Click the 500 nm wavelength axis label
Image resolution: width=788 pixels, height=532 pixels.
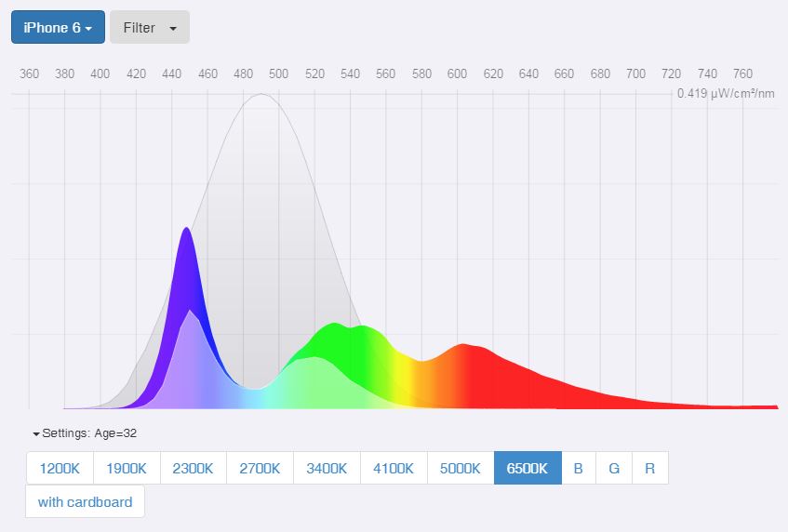tap(279, 73)
